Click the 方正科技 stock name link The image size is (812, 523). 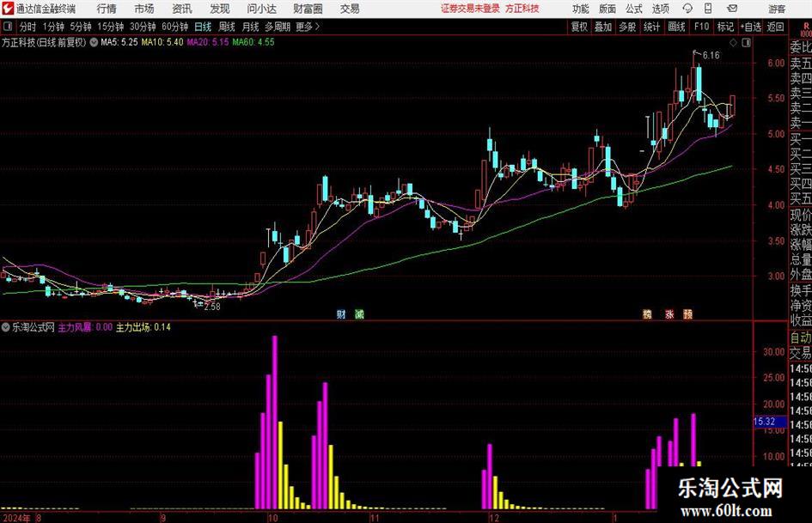coord(522,9)
